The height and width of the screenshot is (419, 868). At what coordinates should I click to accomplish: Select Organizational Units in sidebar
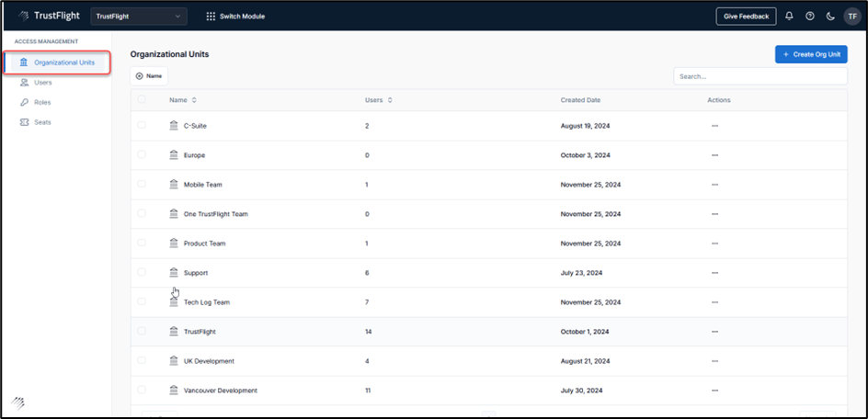coord(58,62)
